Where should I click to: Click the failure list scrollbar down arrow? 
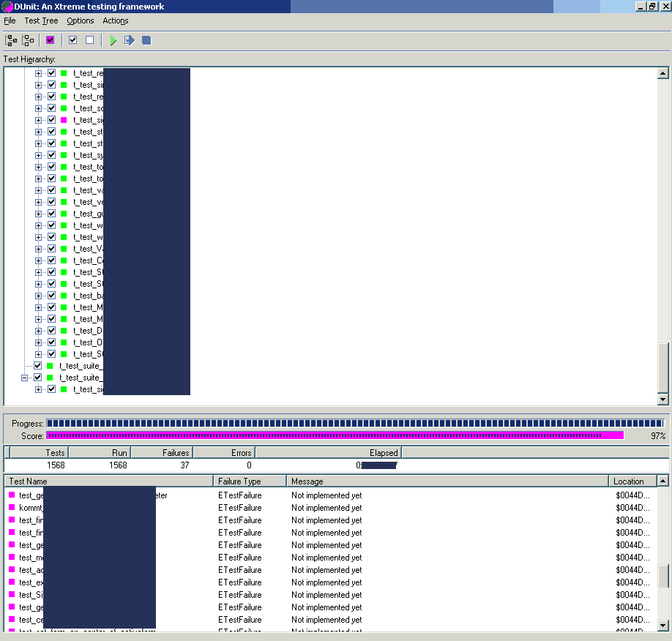[662, 625]
